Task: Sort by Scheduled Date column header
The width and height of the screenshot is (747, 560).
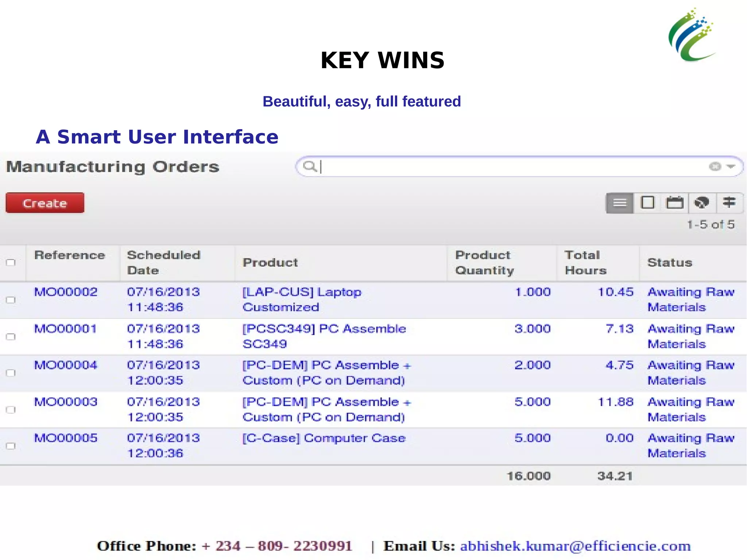Action: pyautogui.click(x=163, y=263)
